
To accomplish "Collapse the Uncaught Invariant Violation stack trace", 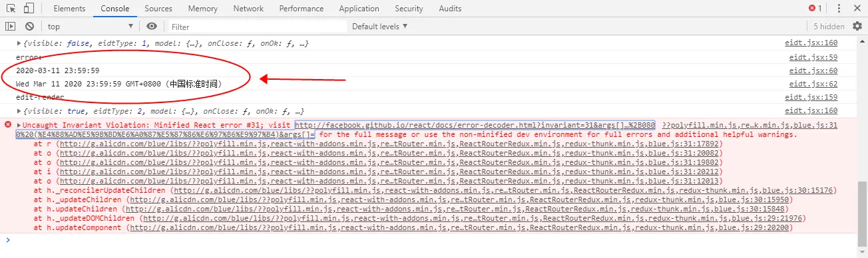I will 19,125.
